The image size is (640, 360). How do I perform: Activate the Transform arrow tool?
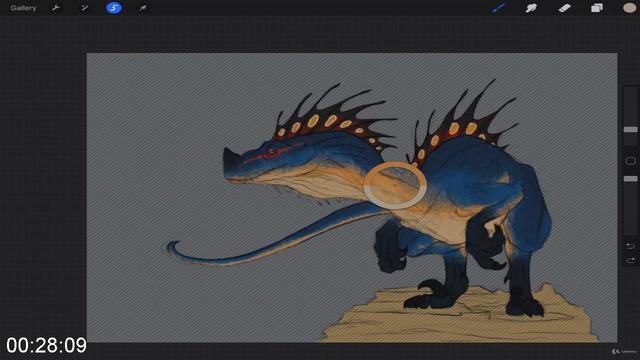point(142,8)
